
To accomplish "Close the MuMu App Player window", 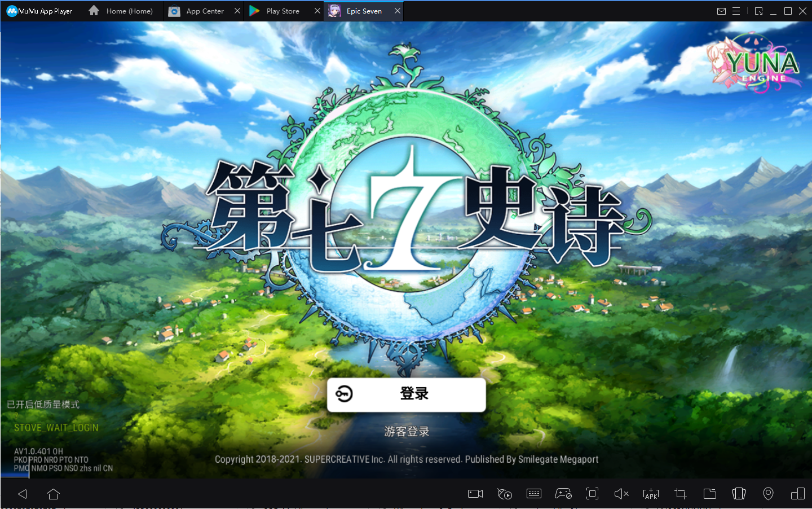I will (802, 11).
